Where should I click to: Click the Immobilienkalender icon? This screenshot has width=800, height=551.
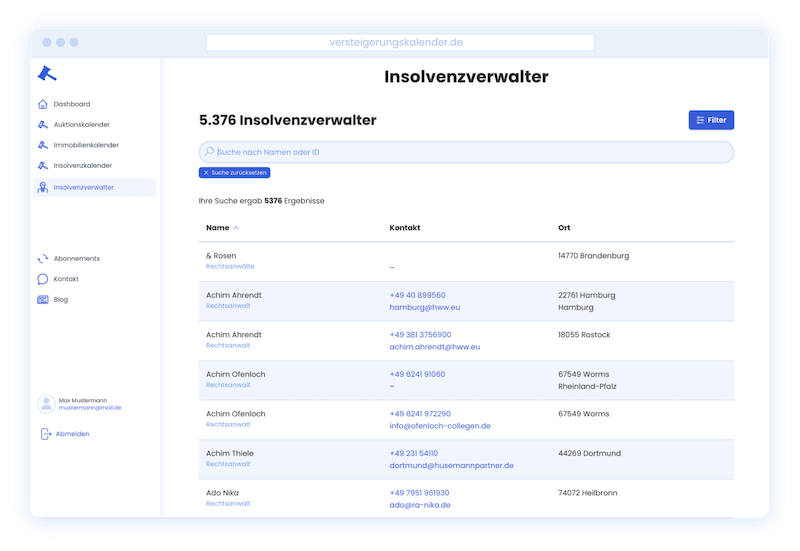42,145
